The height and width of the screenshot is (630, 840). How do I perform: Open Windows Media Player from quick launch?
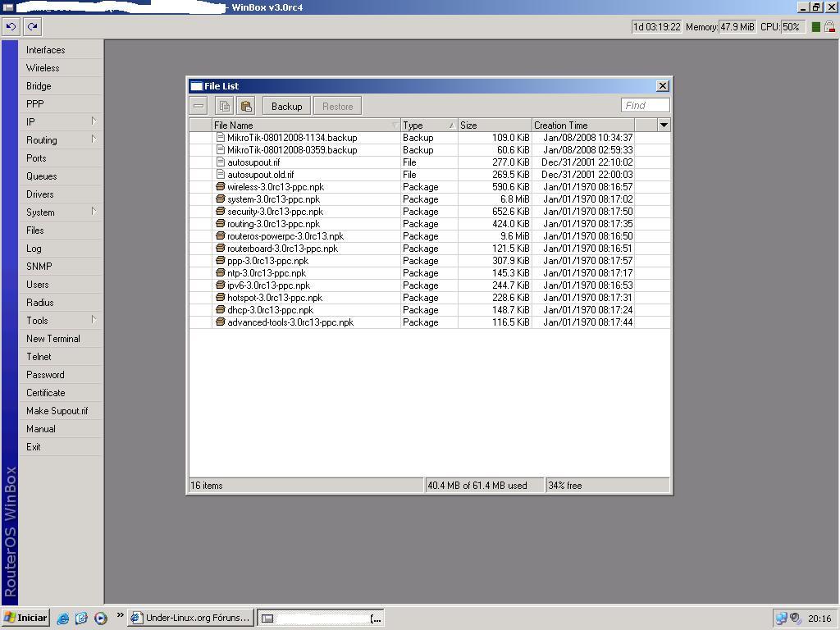click(x=101, y=618)
